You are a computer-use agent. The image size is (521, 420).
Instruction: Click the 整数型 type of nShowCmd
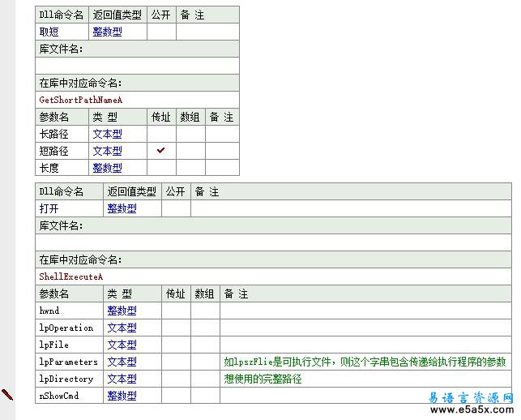pos(122,396)
